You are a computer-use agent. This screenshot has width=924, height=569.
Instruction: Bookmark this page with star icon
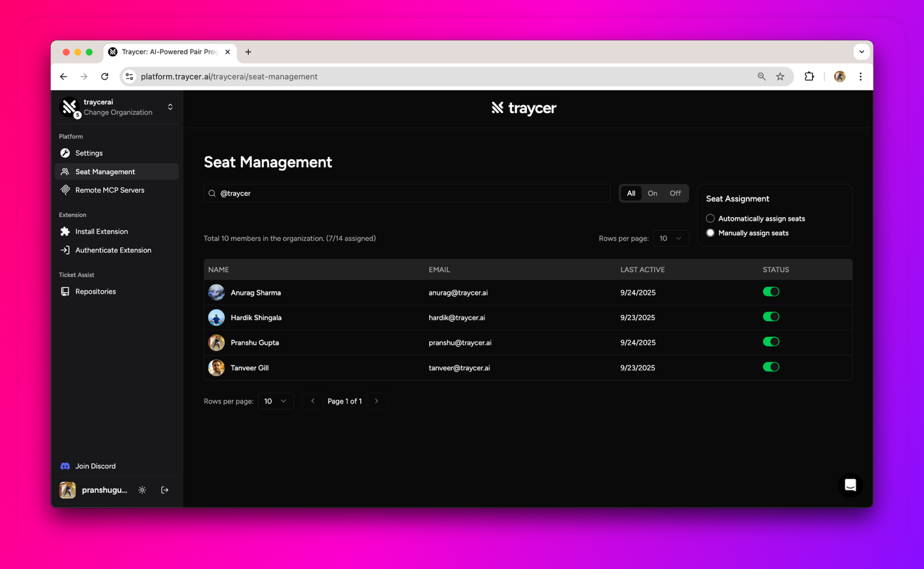[x=780, y=77]
